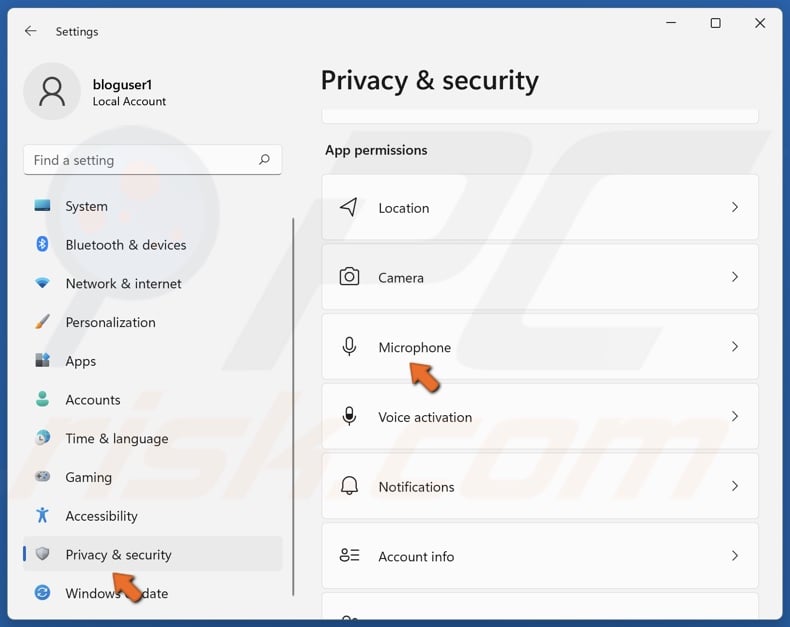This screenshot has height=627, width=790.
Task: Click the Voice activation microphone icon
Action: tap(349, 416)
